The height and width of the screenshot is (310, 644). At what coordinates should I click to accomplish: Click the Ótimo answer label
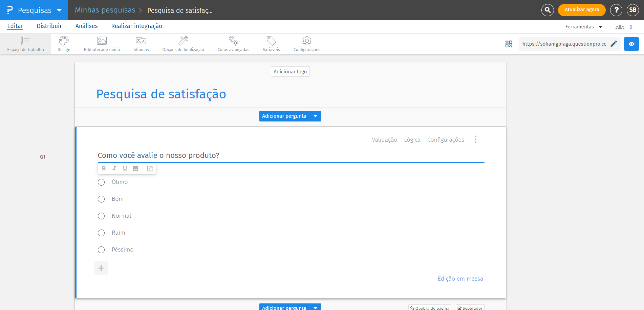click(120, 182)
